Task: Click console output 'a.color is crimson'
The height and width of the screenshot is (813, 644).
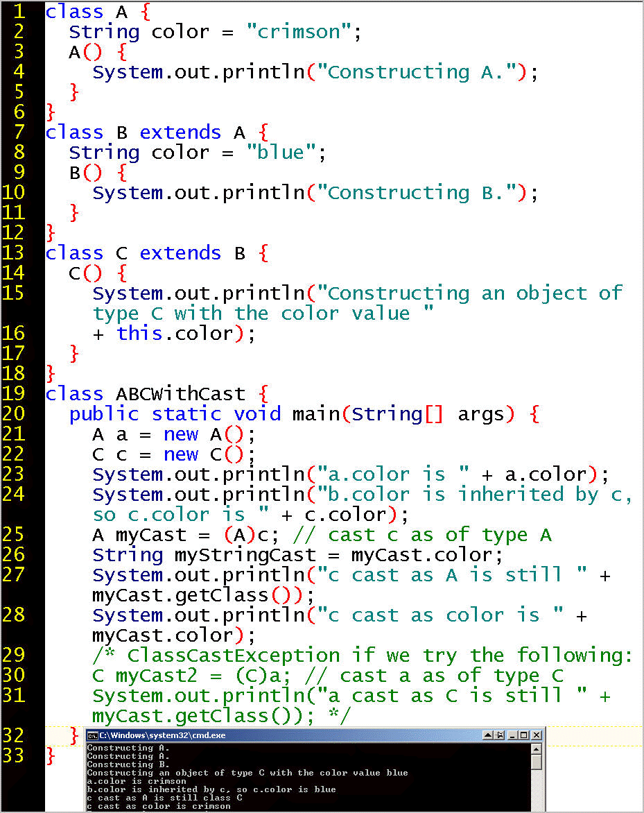Action: tap(137, 781)
